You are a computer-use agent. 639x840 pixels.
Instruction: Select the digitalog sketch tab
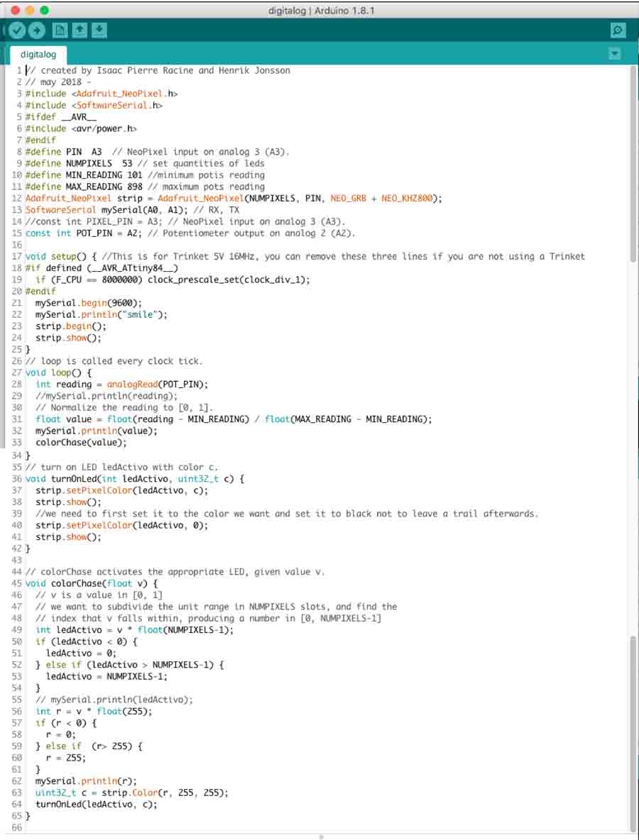[38, 55]
